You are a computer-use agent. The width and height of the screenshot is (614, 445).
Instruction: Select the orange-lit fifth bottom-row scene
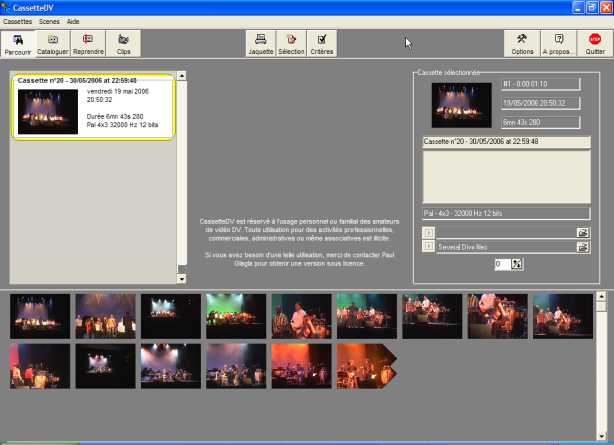tap(302, 366)
